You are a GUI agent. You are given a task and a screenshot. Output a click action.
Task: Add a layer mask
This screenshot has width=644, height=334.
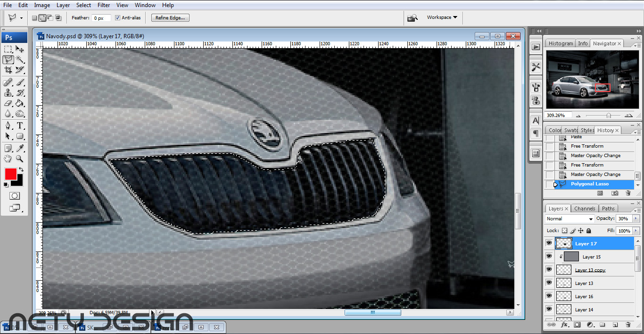click(577, 325)
